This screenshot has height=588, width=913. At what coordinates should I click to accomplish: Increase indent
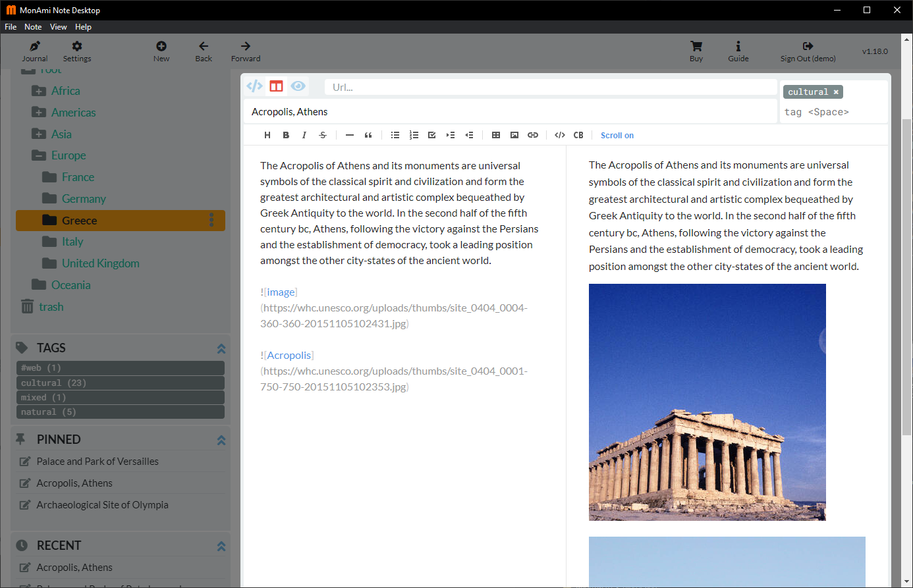coord(451,135)
